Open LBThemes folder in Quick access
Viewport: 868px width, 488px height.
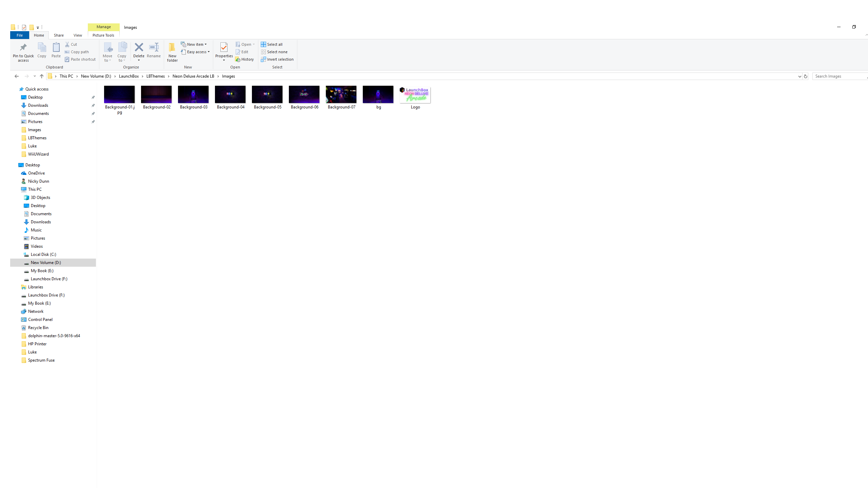click(37, 138)
